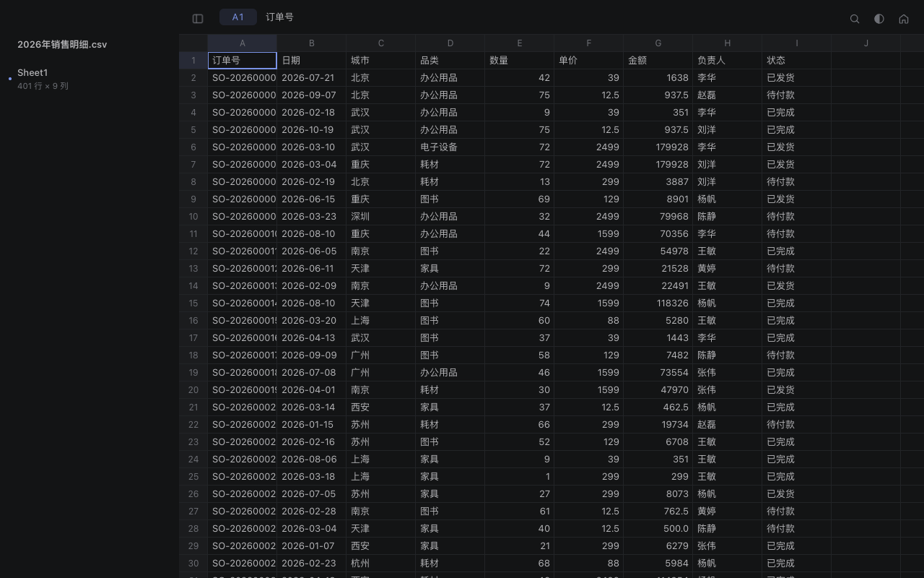This screenshot has width=924, height=578.
Task: Select the date cell 2026-10-19
Action: (x=312, y=130)
